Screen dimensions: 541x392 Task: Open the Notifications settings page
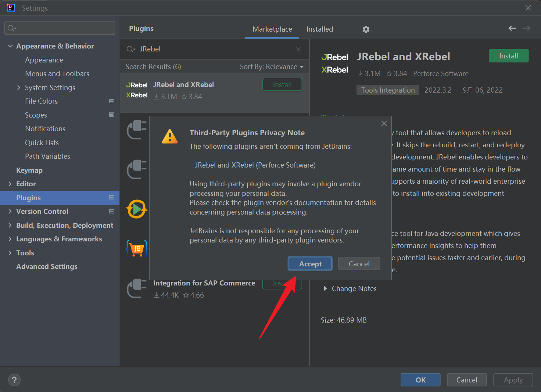click(45, 129)
